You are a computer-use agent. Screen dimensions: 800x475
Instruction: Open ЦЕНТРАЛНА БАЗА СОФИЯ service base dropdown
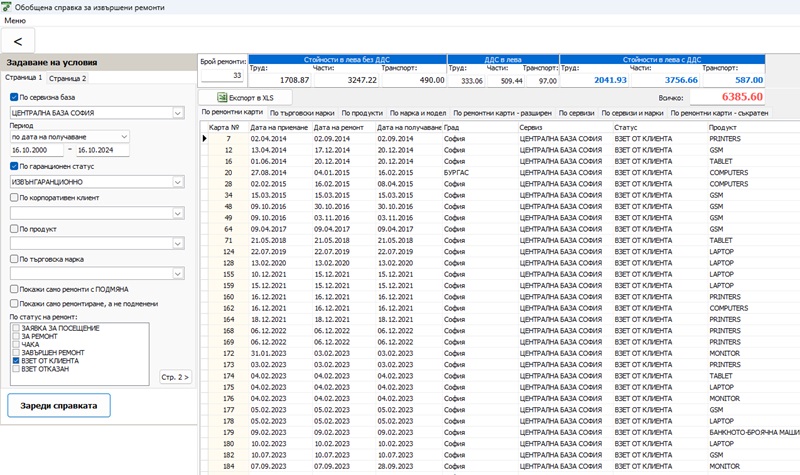point(178,113)
